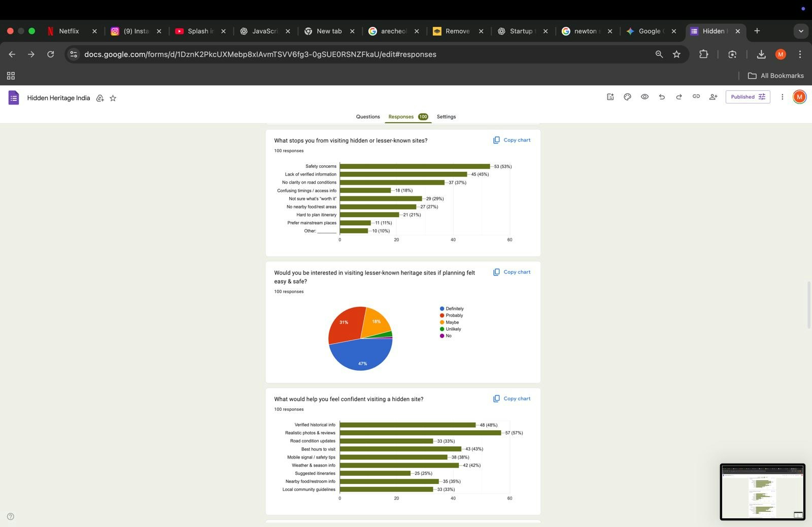Add collaborators to the form
The height and width of the screenshot is (527, 812).
[x=713, y=97]
